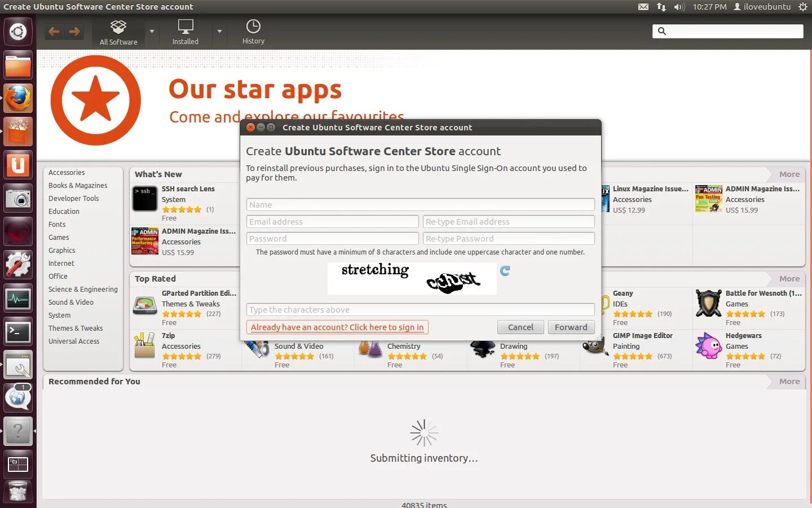Focus the Password field
Screen dimensions: 812x508
point(332,239)
